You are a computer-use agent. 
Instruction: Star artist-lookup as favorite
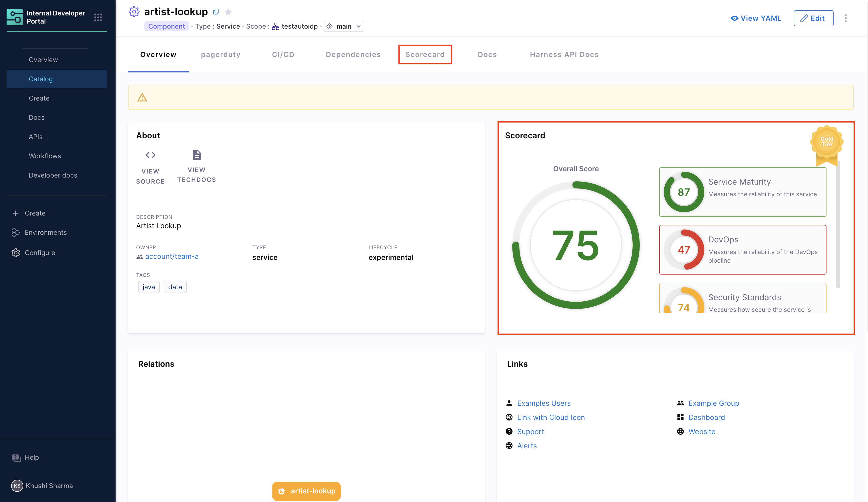[x=228, y=12]
